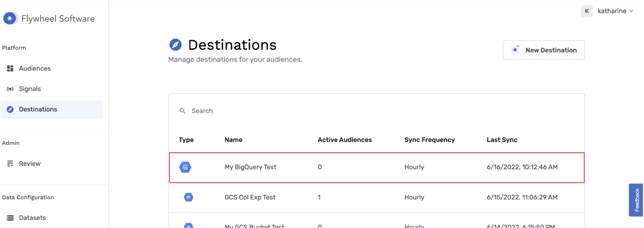This screenshot has width=644, height=228.
Task: Open the GCS Col Exp Test row
Action: coord(250,197)
